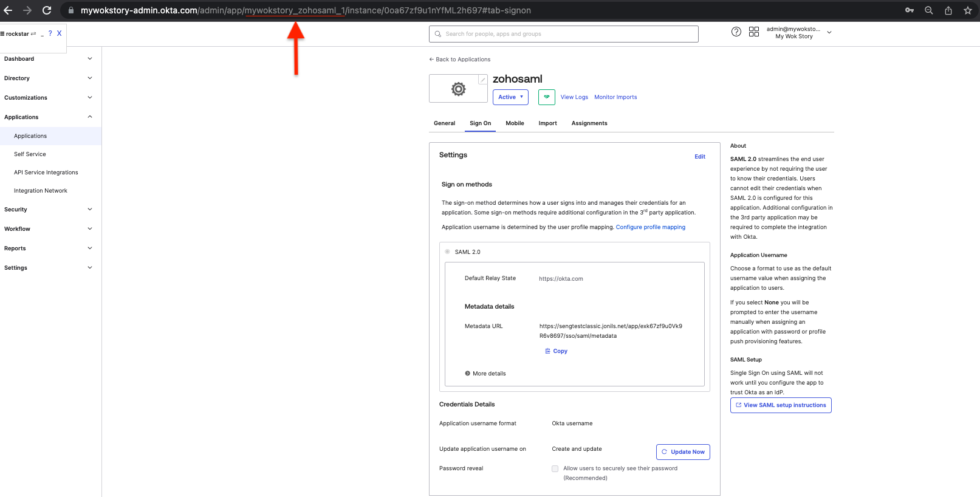Image resolution: width=980 pixels, height=497 pixels.
Task: Open View SAML setup instructions
Action: pyautogui.click(x=780, y=405)
